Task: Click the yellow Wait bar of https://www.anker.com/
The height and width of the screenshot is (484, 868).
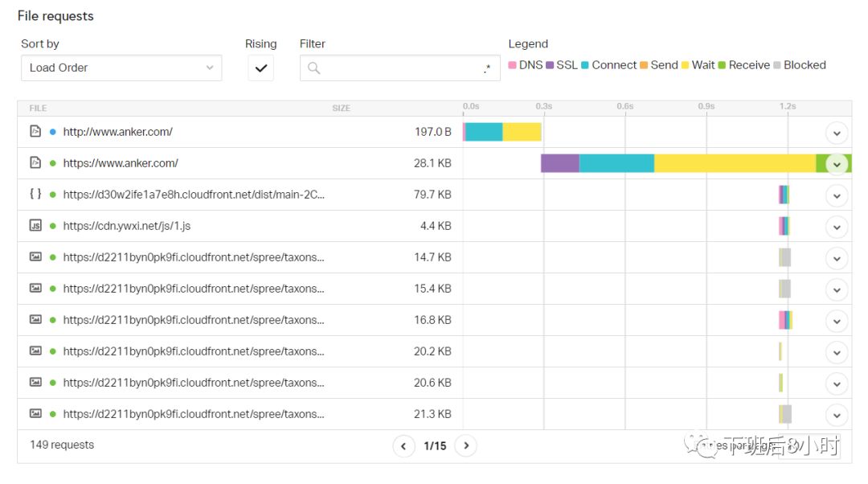Action: [735, 163]
